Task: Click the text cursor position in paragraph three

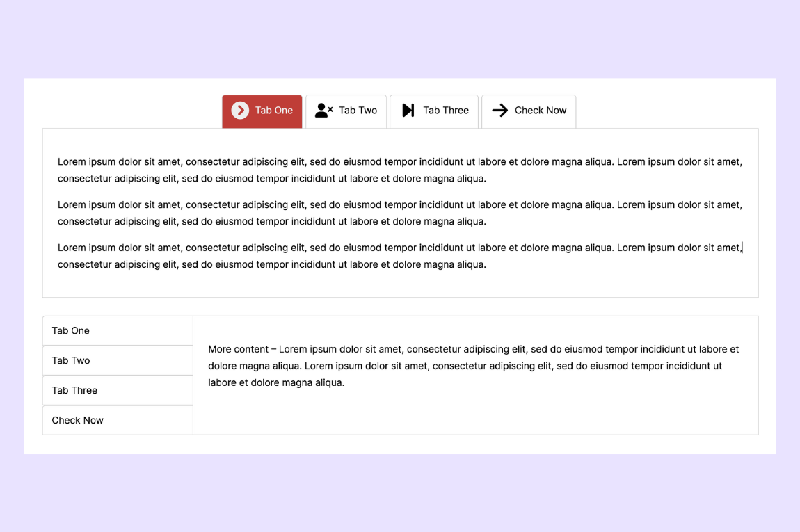Action: click(742, 247)
